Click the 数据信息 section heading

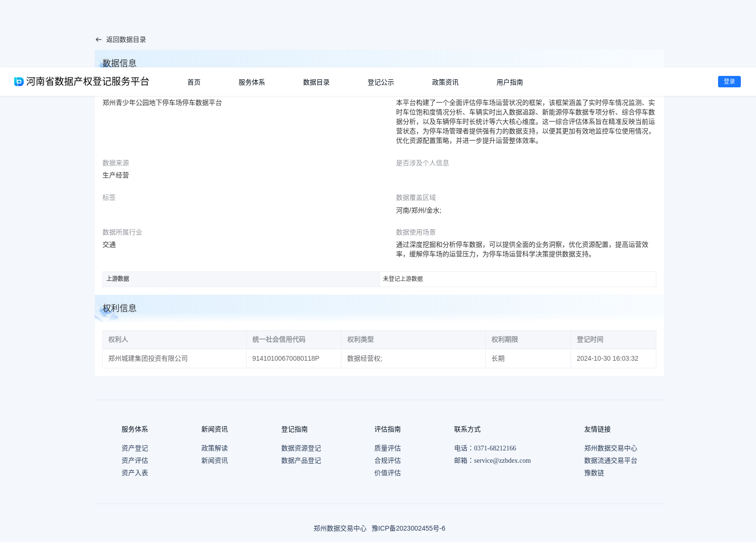pos(120,63)
